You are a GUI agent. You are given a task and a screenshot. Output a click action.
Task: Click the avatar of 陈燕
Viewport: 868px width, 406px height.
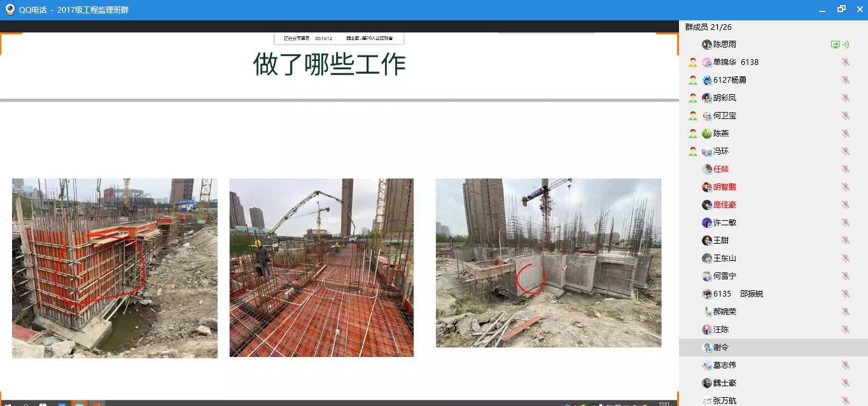706,134
